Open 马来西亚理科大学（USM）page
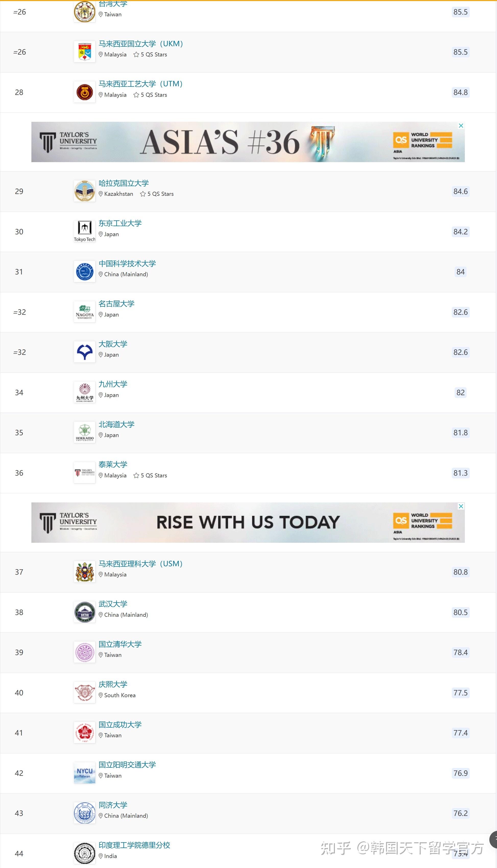The height and width of the screenshot is (868, 497). click(x=141, y=563)
